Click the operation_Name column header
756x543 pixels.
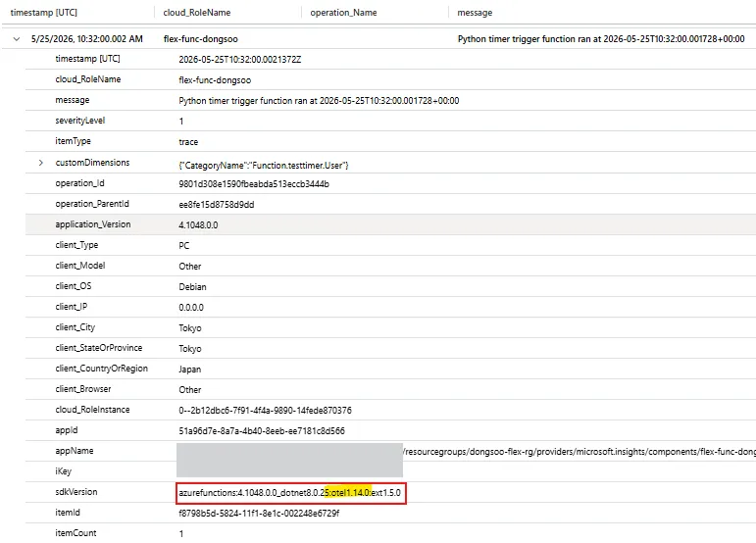[343, 13]
